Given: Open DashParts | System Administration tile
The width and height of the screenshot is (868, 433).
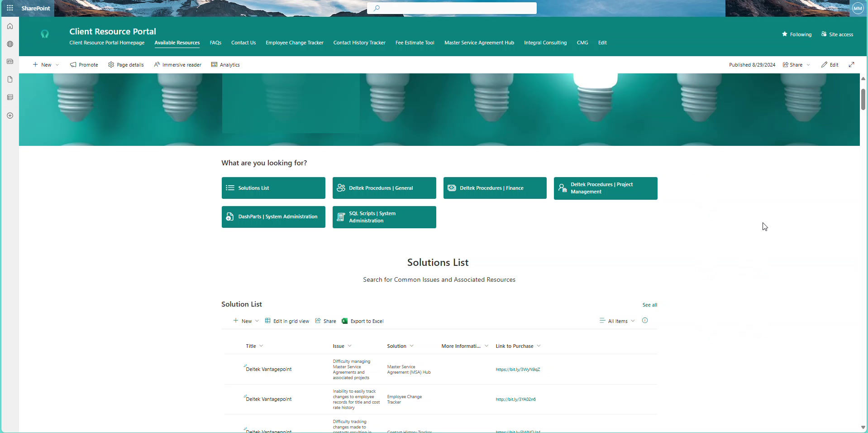Looking at the screenshot, I should tap(273, 217).
